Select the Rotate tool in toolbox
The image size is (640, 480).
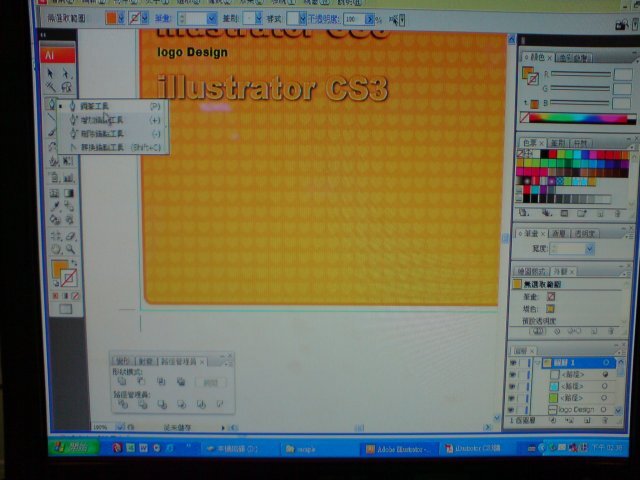click(x=52, y=147)
